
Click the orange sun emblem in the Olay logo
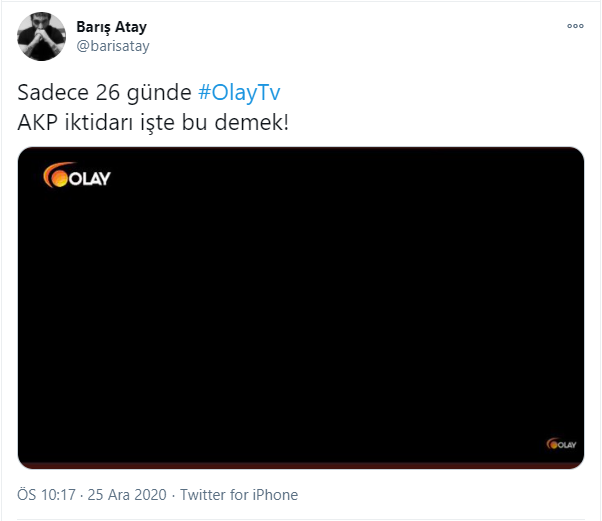coord(56,176)
